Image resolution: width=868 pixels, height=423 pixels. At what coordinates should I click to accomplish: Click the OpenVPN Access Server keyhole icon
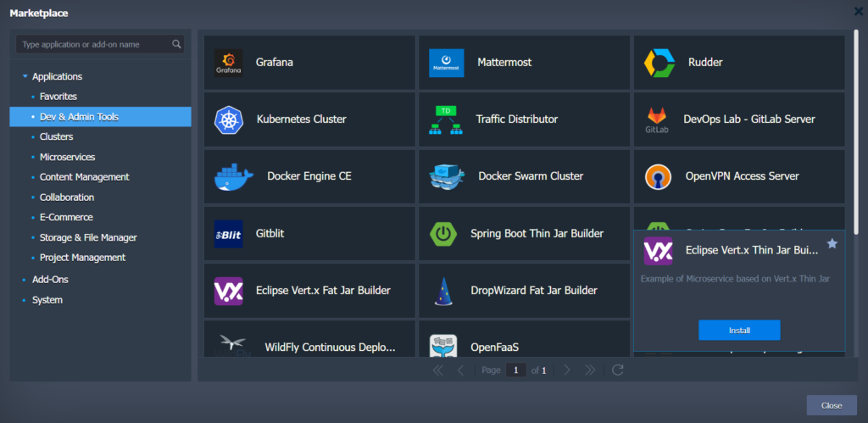(x=658, y=176)
